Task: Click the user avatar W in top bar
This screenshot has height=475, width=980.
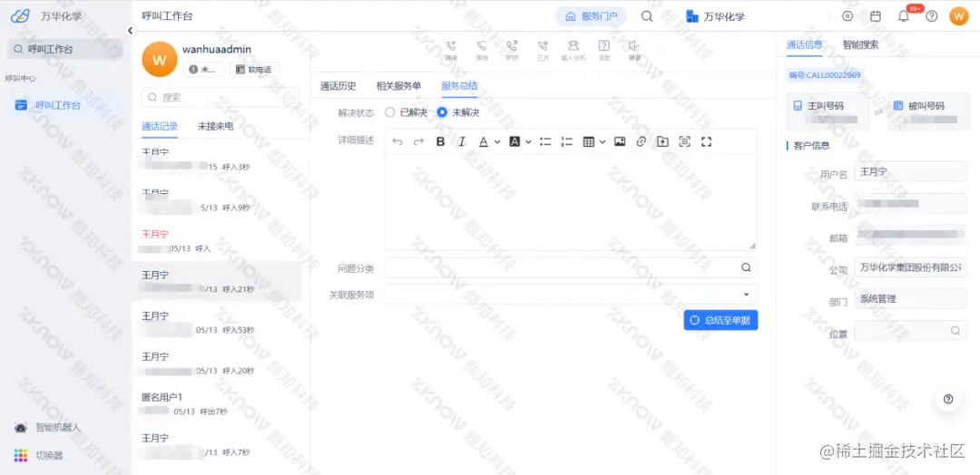Action: [x=959, y=16]
